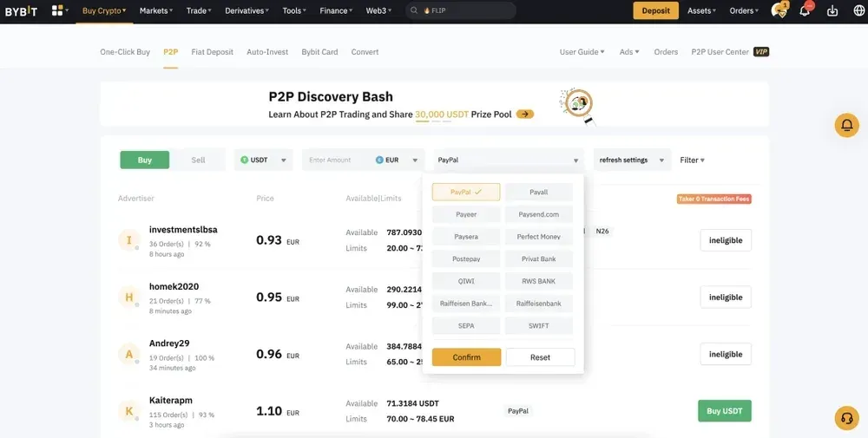Click the floating orange bell button
This screenshot has height=438, width=868.
[846, 126]
